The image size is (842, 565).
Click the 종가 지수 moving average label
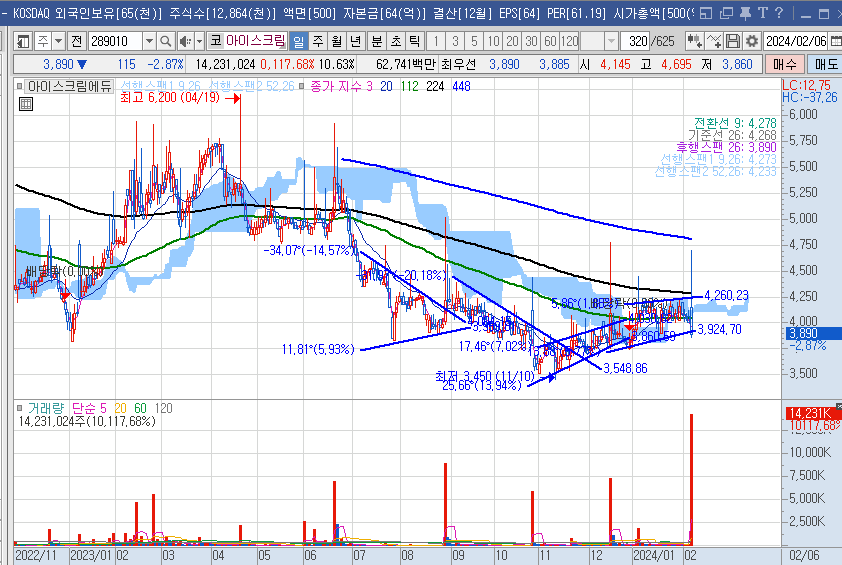336,86
